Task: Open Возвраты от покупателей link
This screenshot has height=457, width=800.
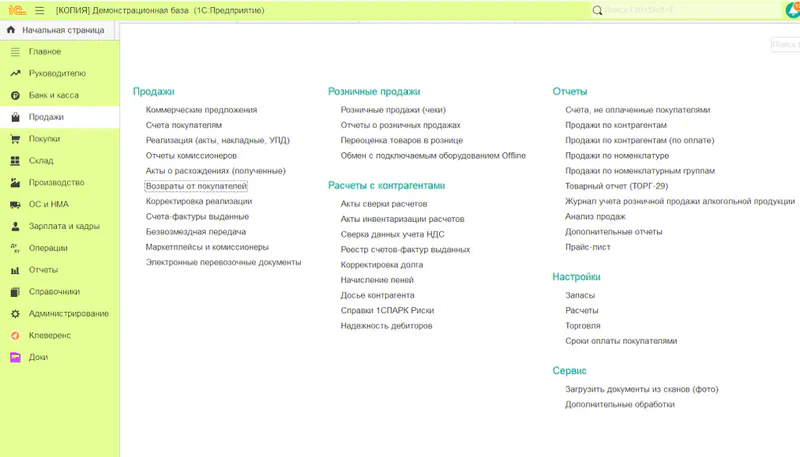Action: click(x=196, y=186)
